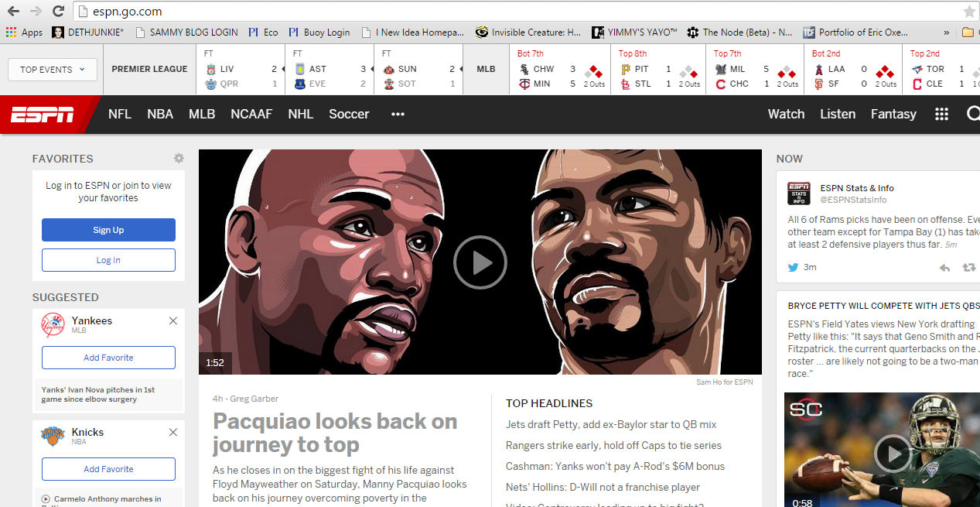This screenshot has height=507, width=980.
Task: Click the Premier League label
Action: 149,69
